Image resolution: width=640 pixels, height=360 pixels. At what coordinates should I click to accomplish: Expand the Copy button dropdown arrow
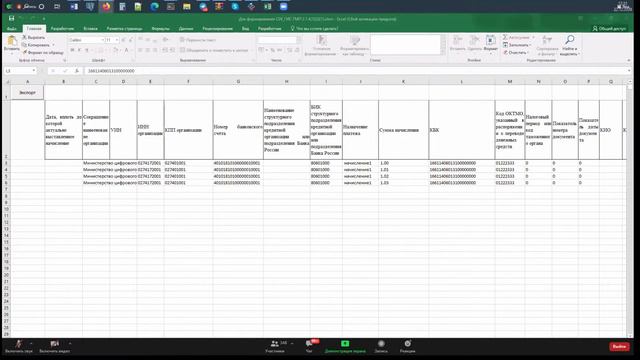click(53, 45)
